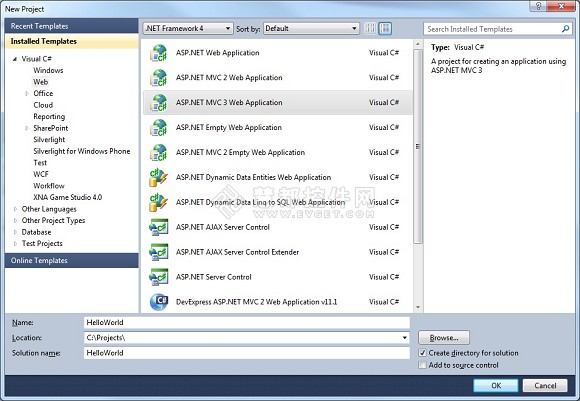Close the New Project dialog

[562, 6]
